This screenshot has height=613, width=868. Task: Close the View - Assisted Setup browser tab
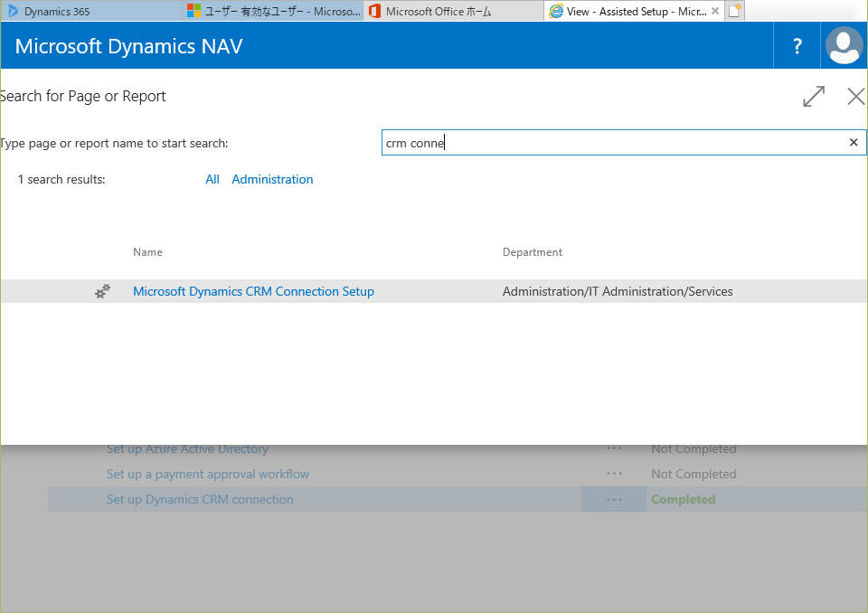coord(715,11)
